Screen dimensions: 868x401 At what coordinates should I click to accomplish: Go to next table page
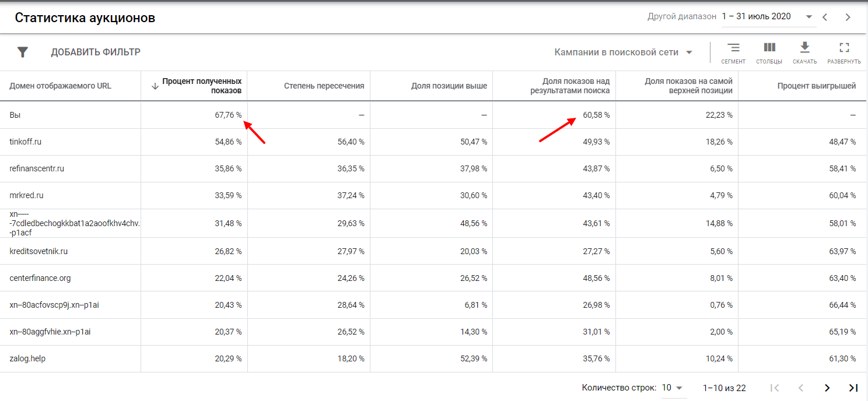(827, 388)
